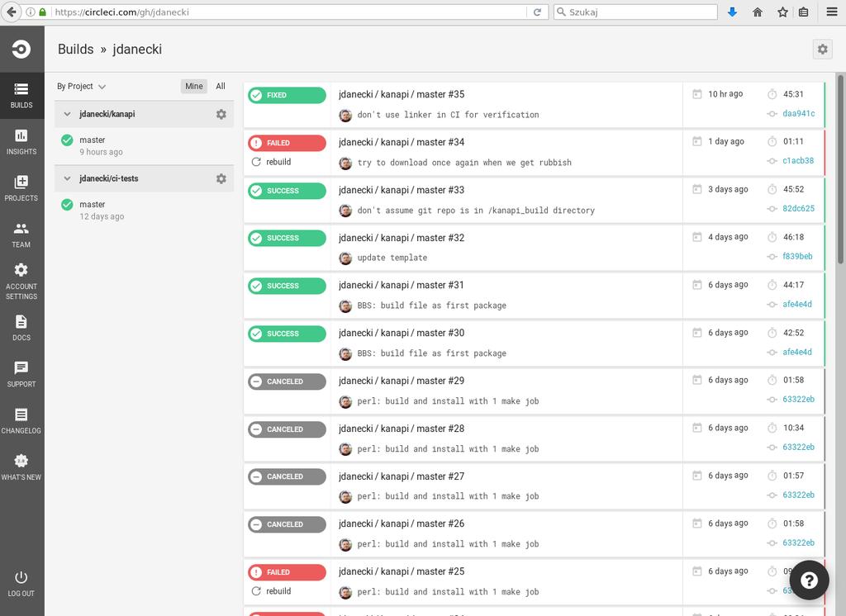Collapse the jdanecki/kanapi project chevron

[67, 114]
